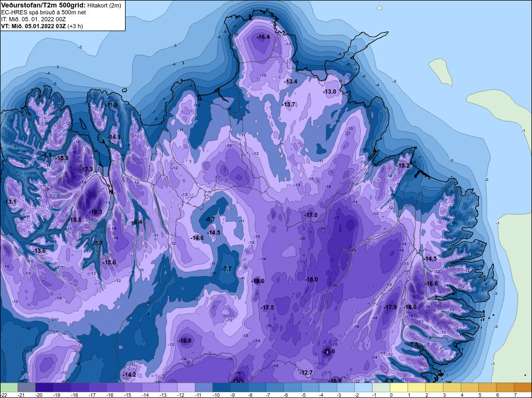This screenshot has width=532, height=398.
Task: Select the -13.7 temperature label
Action: pyautogui.click(x=289, y=104)
